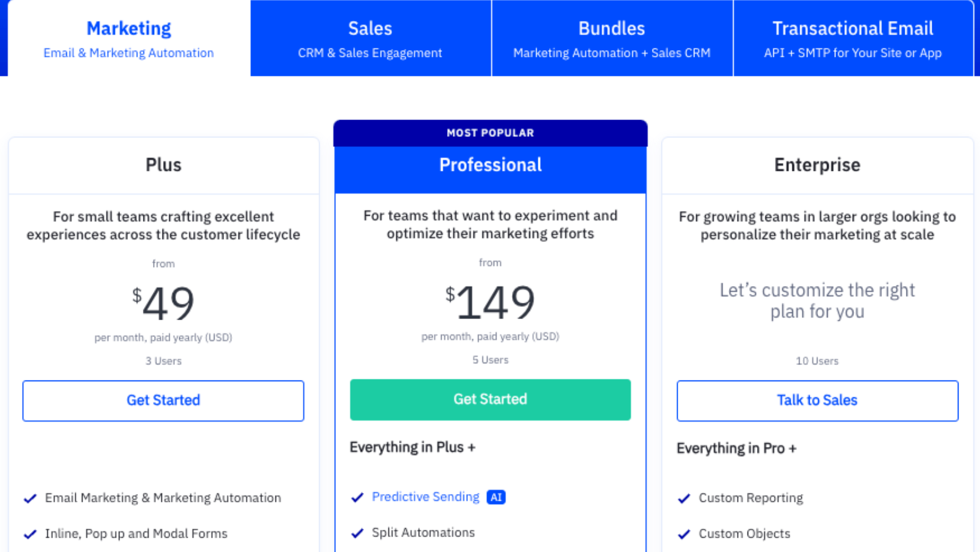
Task: Select the Marketing tab
Action: pyautogui.click(x=128, y=38)
